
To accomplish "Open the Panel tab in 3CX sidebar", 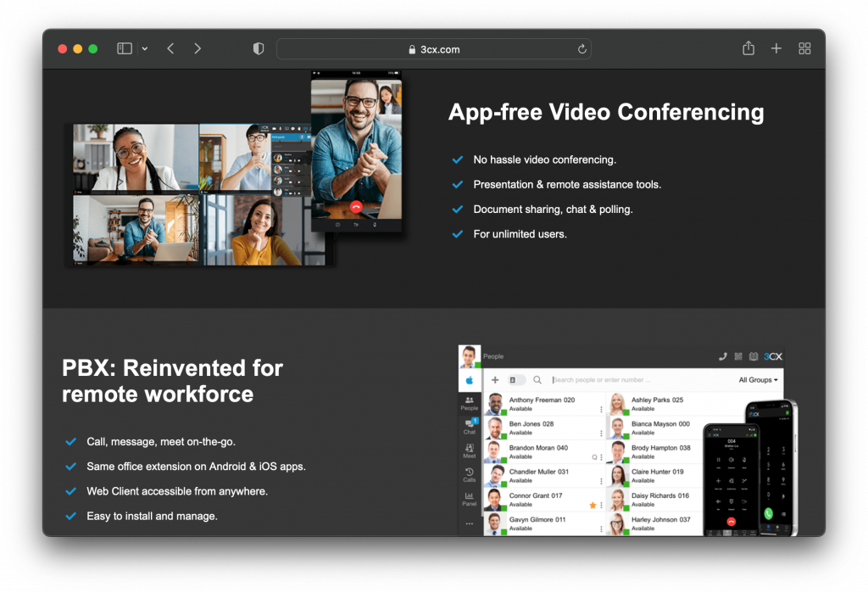I will click(x=469, y=499).
